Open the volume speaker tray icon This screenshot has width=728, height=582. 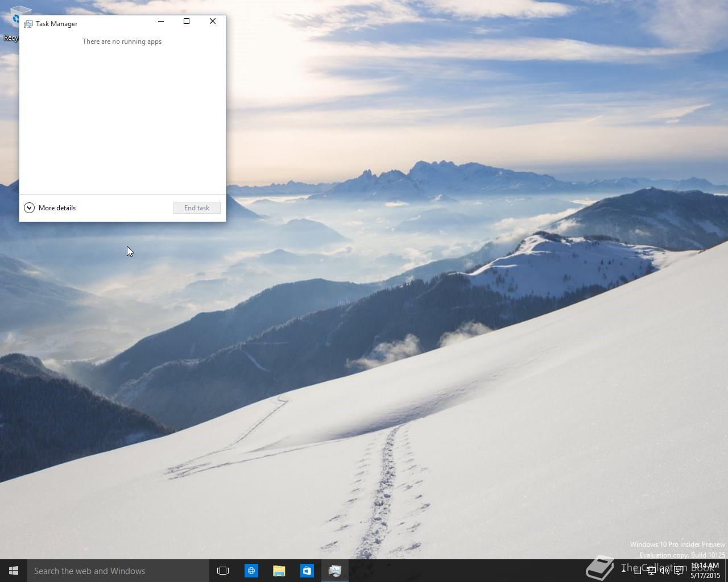[x=664, y=571]
